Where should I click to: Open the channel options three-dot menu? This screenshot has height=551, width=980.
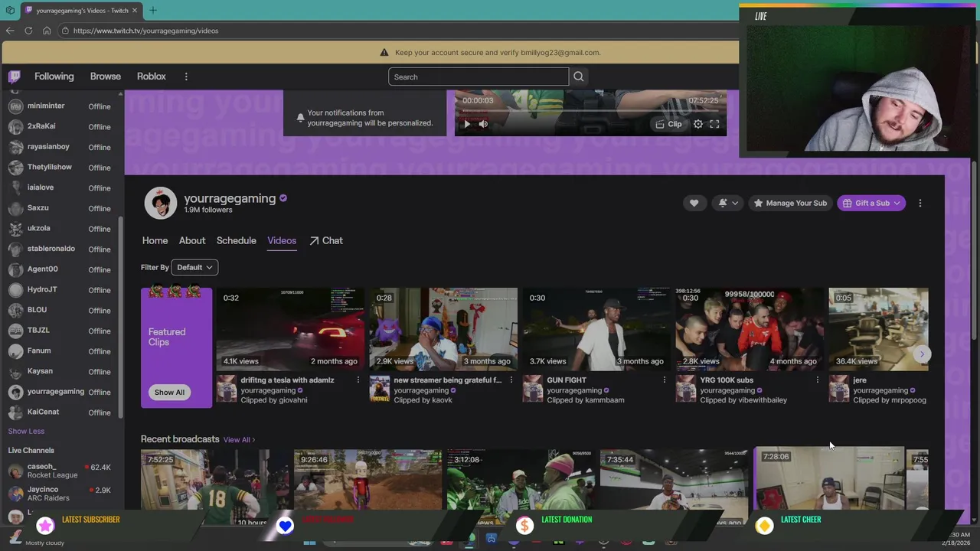[x=920, y=203]
